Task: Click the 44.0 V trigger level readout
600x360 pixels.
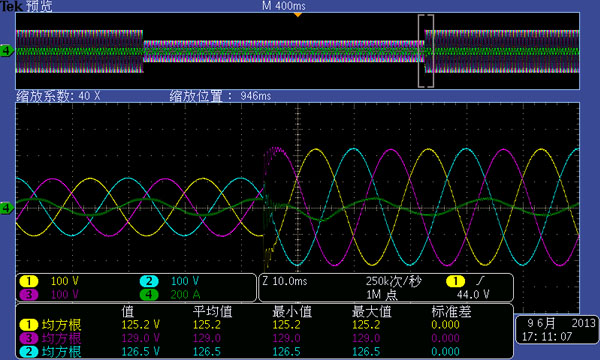Action: 473,294
